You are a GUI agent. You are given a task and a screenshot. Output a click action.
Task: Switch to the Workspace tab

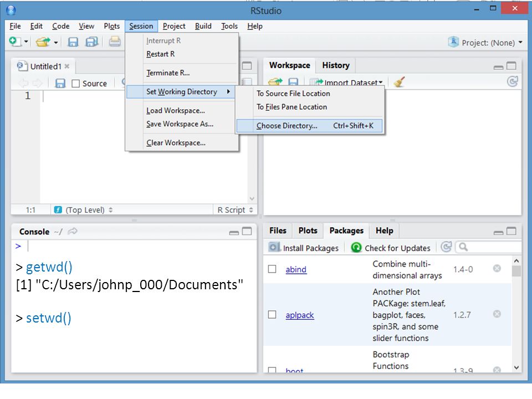(289, 65)
